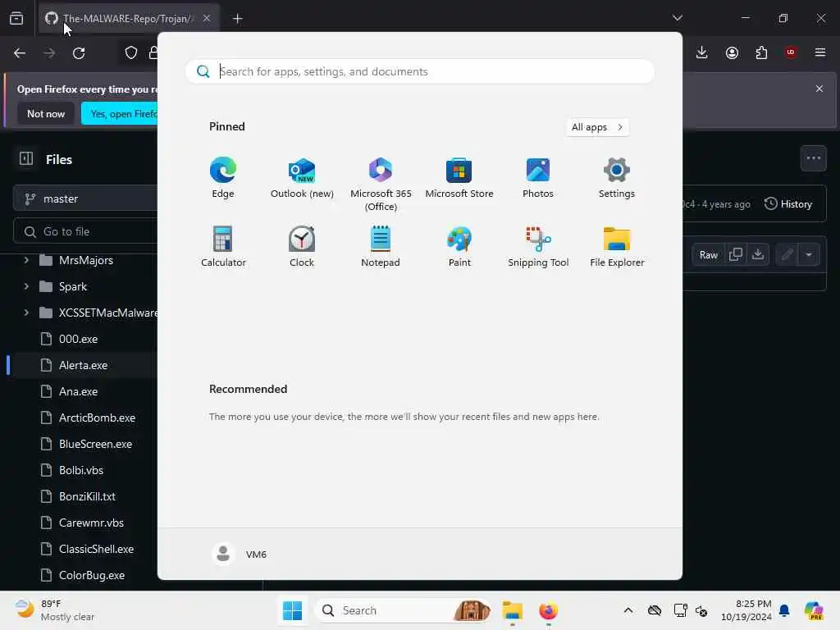The width and height of the screenshot is (840, 630).
Task: Open Edge from pinned apps
Action: click(x=223, y=178)
